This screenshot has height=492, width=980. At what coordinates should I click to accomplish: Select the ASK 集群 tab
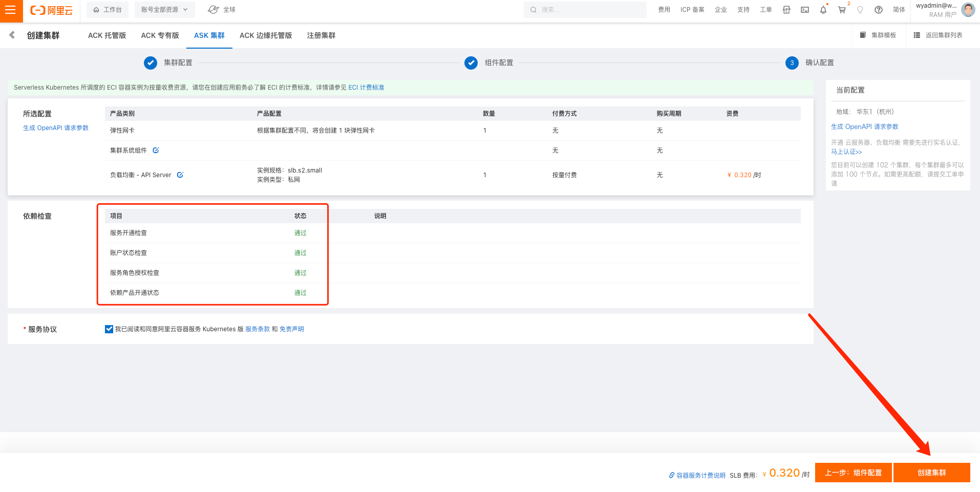click(209, 35)
